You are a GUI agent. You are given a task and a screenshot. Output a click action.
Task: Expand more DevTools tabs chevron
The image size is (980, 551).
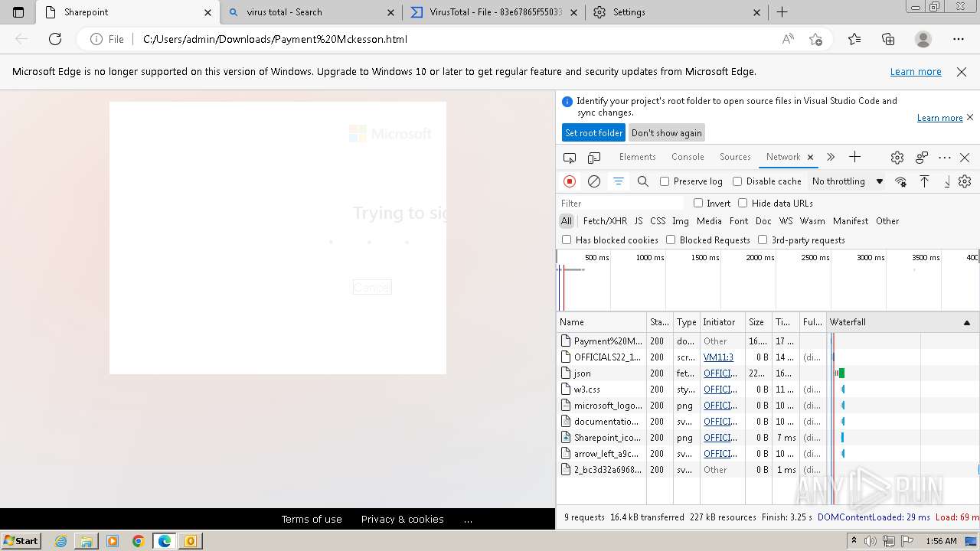[831, 157]
